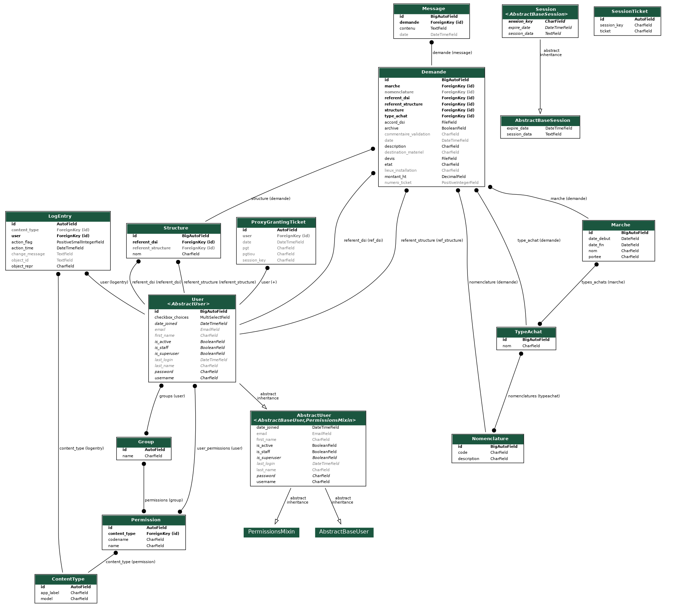The image size is (700, 607).
Task: Click the 'nomenclatures (typeachat)' relation label
Action: click(x=534, y=396)
